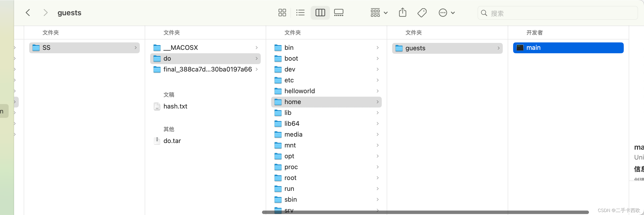Switch to column view
Screen dimensions: 644x215
[320, 13]
